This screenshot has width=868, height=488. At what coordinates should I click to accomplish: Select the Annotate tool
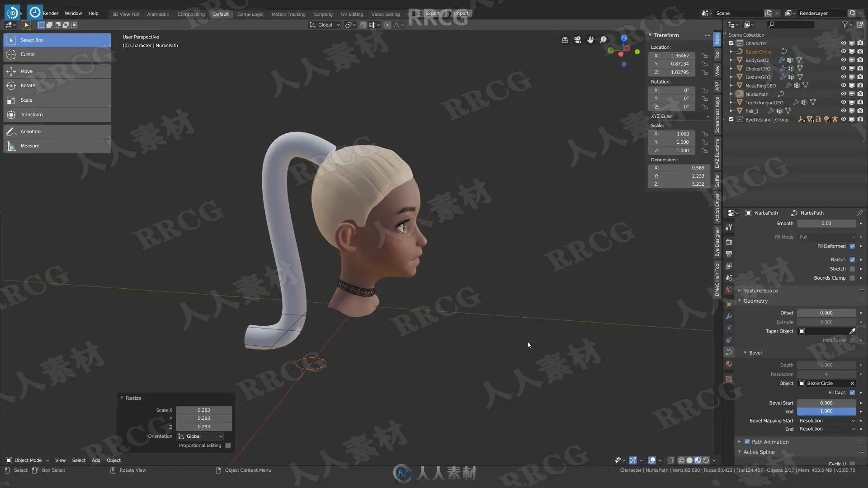pyautogui.click(x=30, y=131)
